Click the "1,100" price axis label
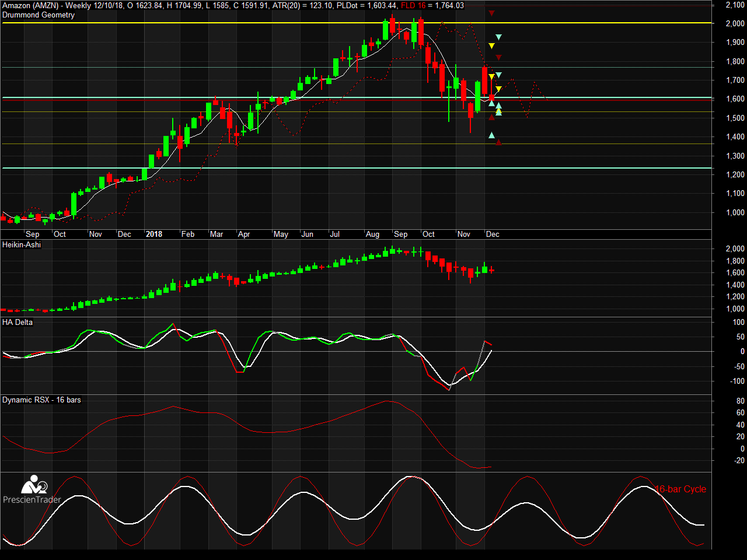This screenshot has width=747, height=560. coord(735,194)
